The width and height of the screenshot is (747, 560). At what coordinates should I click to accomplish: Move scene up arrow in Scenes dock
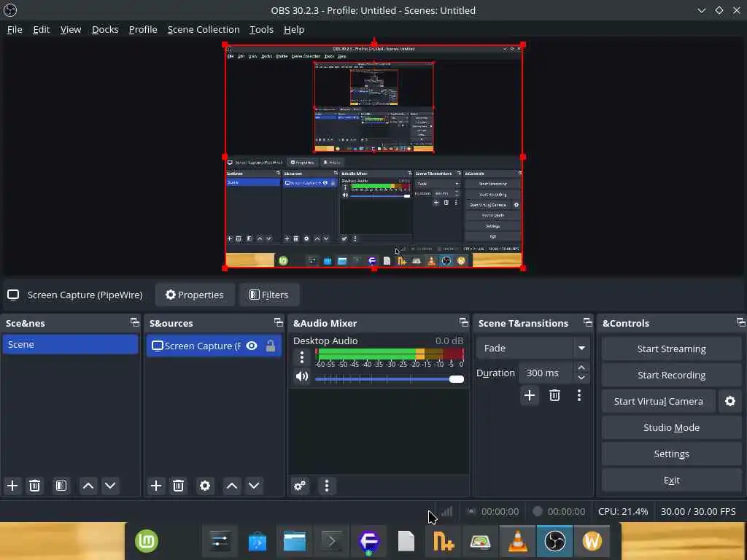tap(88, 486)
